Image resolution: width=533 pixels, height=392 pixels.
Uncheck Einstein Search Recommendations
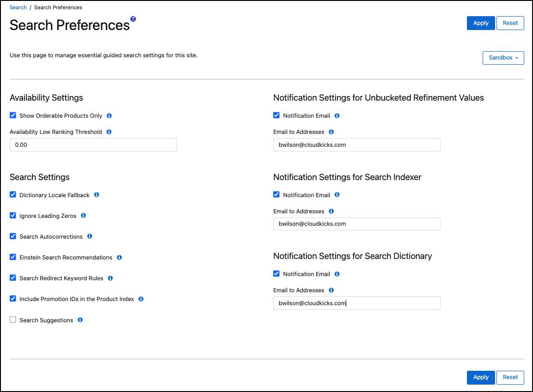coord(13,257)
